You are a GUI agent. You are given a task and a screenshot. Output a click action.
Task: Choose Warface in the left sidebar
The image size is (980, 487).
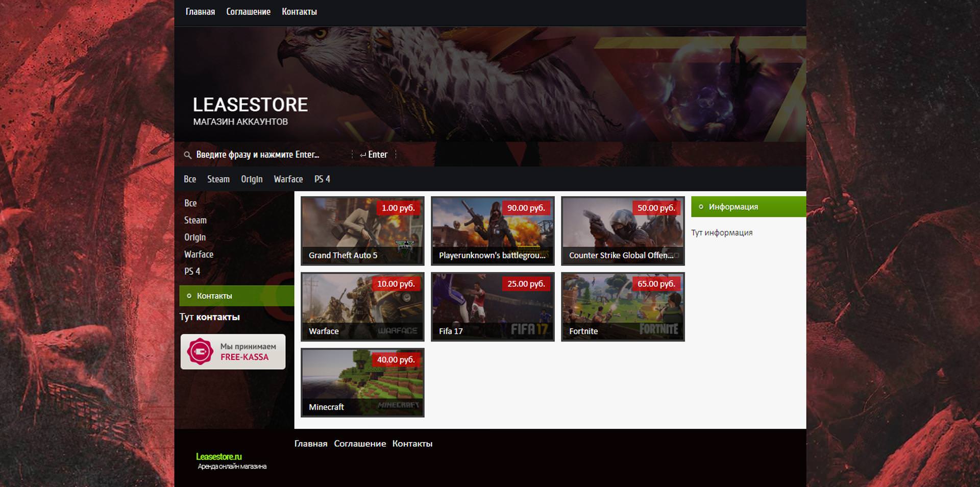(199, 254)
